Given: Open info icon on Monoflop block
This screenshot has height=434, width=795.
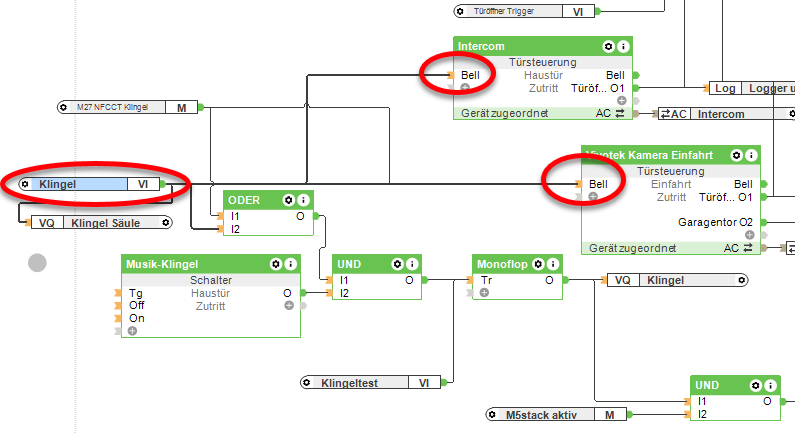Looking at the screenshot, I should [x=553, y=264].
